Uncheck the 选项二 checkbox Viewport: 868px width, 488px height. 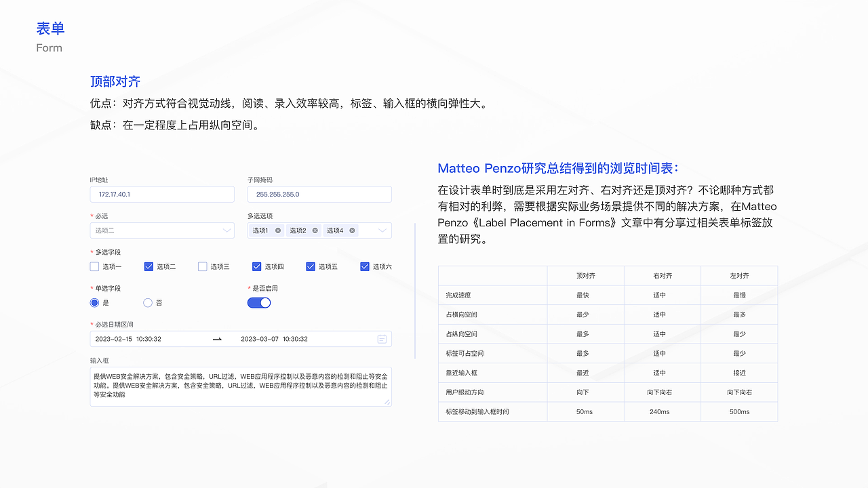point(149,266)
